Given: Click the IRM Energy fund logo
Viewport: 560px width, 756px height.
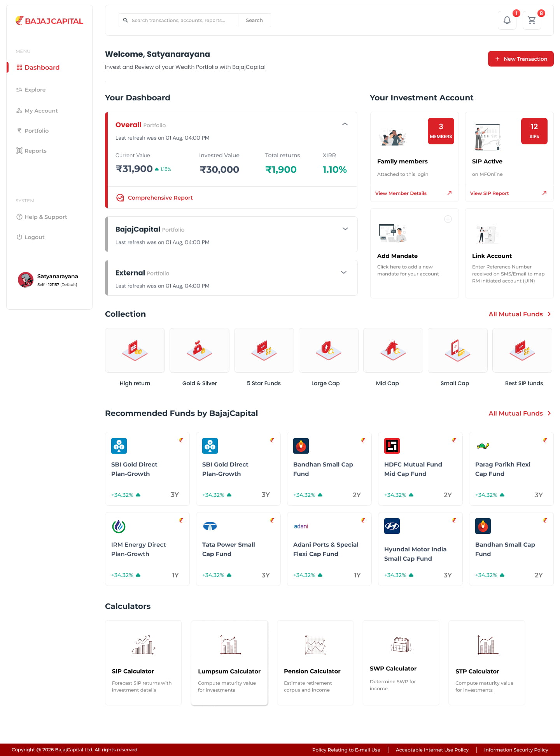Looking at the screenshot, I should pos(119,526).
